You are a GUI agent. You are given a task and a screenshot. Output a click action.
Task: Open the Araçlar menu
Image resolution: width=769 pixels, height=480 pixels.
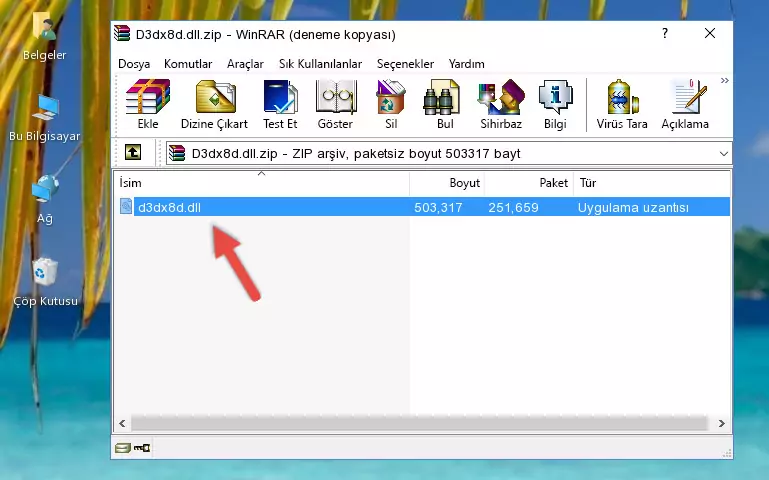(245, 64)
